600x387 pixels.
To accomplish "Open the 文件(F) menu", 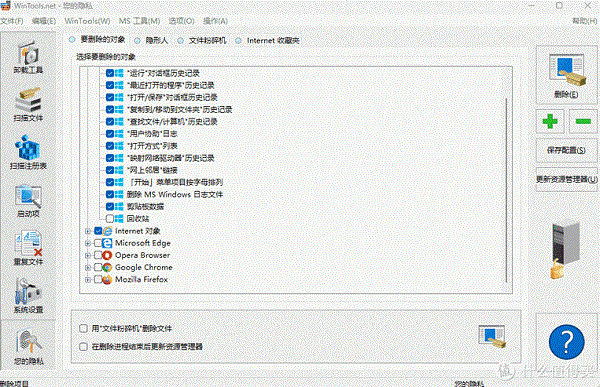I will [12, 21].
